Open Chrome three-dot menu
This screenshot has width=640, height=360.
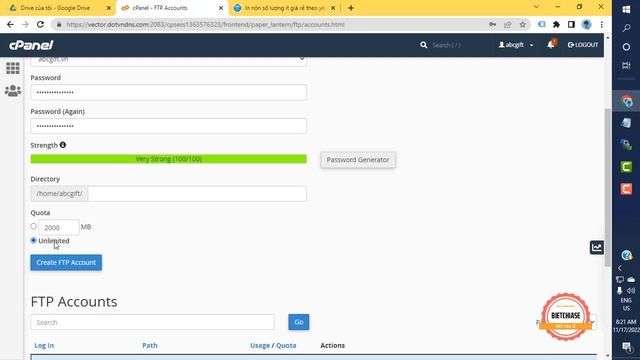click(602, 24)
